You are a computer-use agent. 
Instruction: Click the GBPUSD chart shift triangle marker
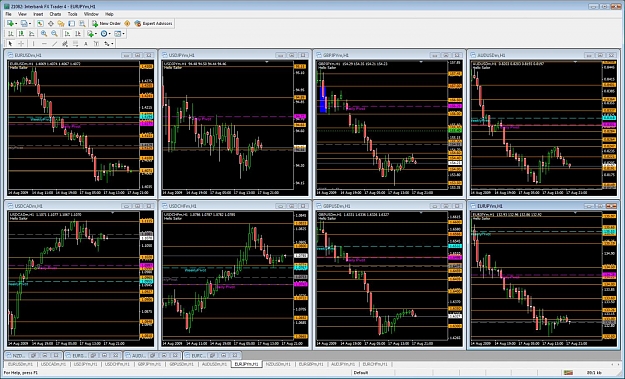(x=421, y=213)
